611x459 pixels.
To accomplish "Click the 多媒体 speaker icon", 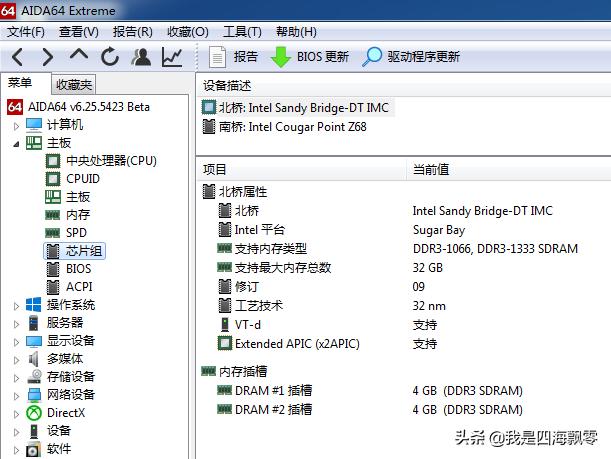I will [34, 359].
